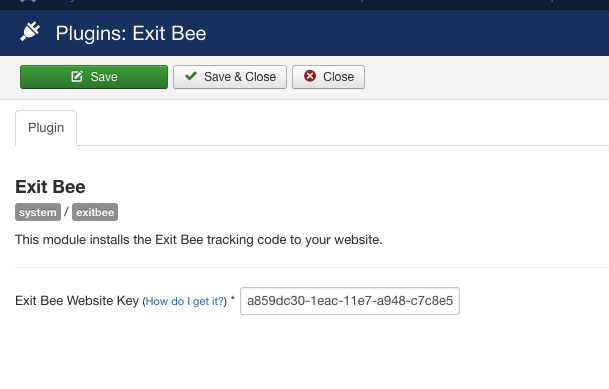Click the empty toolbar area right of Close
609x389 pixels.
pos(485,77)
